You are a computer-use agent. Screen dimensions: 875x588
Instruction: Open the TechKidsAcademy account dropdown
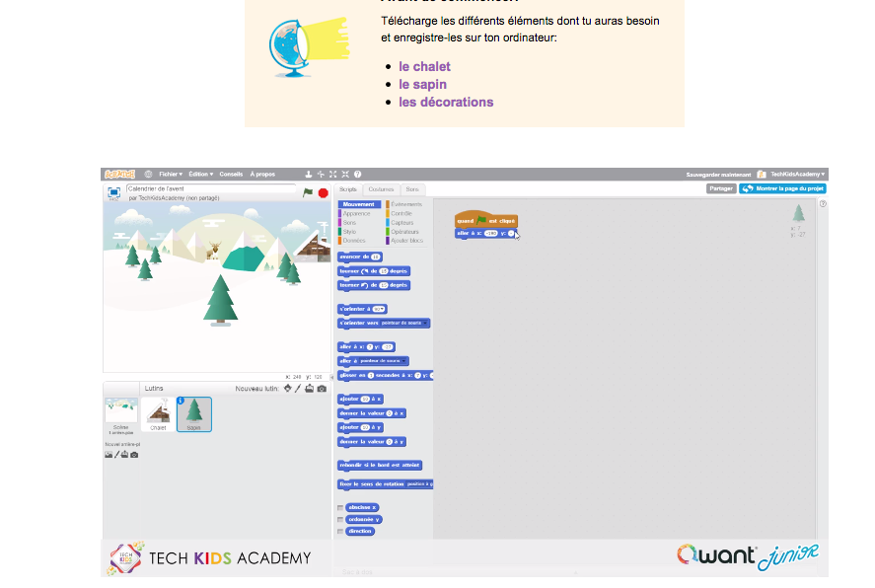point(797,174)
